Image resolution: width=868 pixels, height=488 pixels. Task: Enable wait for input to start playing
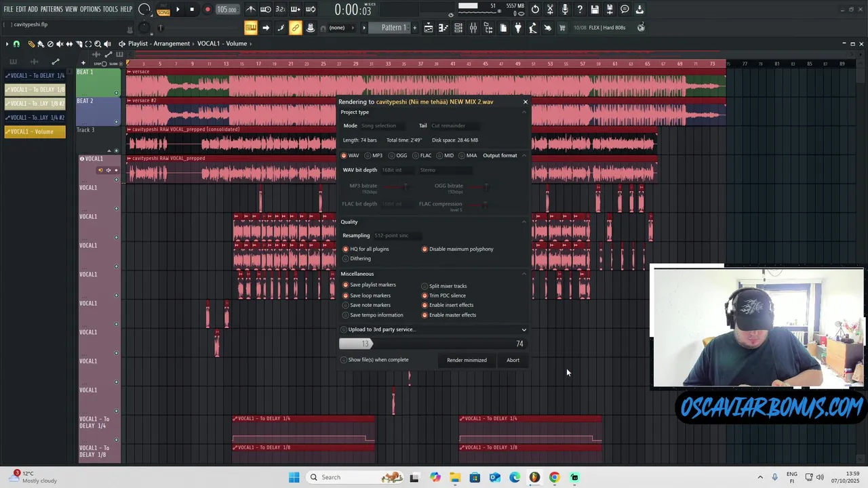point(266,9)
